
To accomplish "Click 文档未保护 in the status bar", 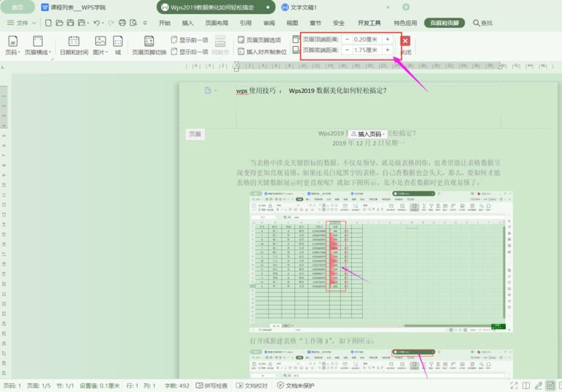I will point(296,385).
